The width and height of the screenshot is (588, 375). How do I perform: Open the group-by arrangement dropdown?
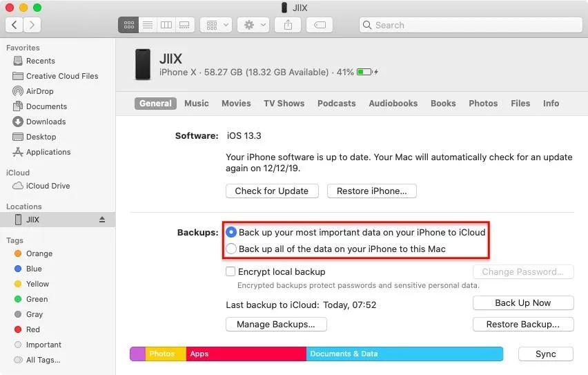click(215, 25)
